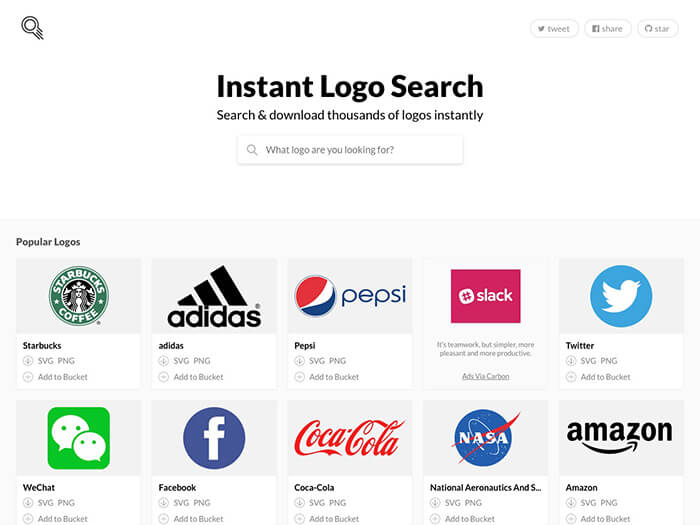
Task: Click download icon under WeChat
Action: point(28,503)
